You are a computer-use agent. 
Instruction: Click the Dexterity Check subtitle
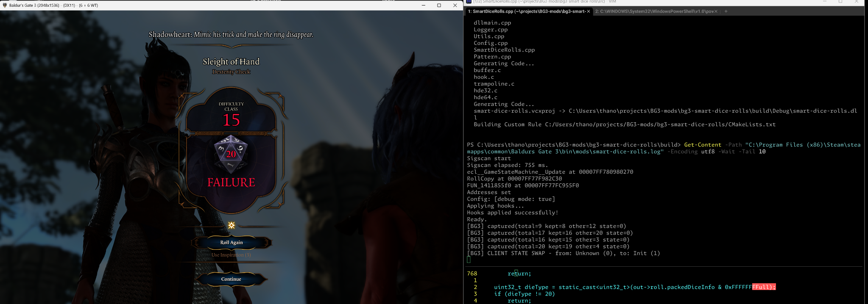231,72
